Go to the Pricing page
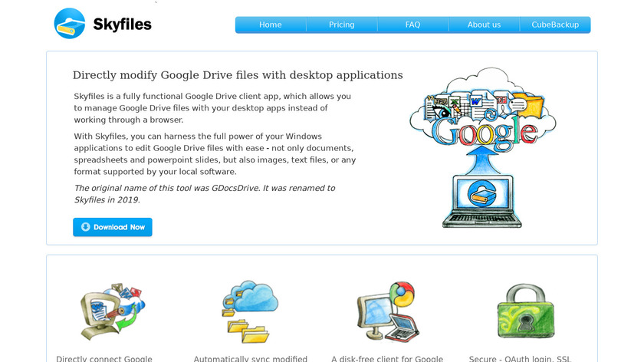The image size is (644, 362). (x=342, y=25)
